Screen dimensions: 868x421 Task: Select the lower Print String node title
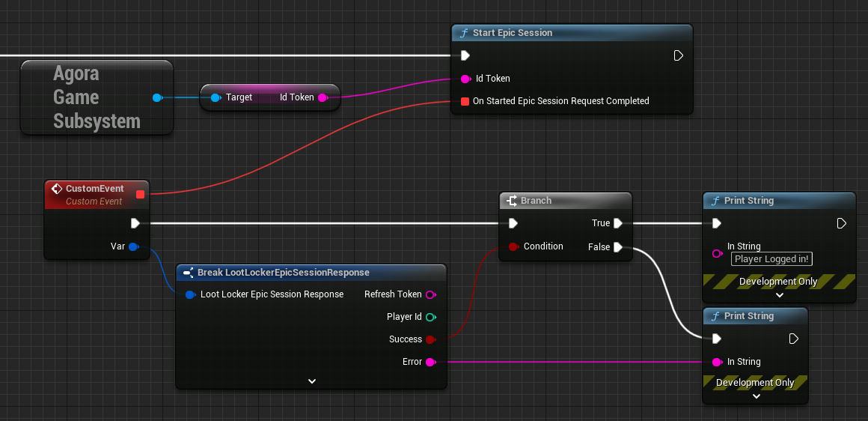pyautogui.click(x=749, y=316)
